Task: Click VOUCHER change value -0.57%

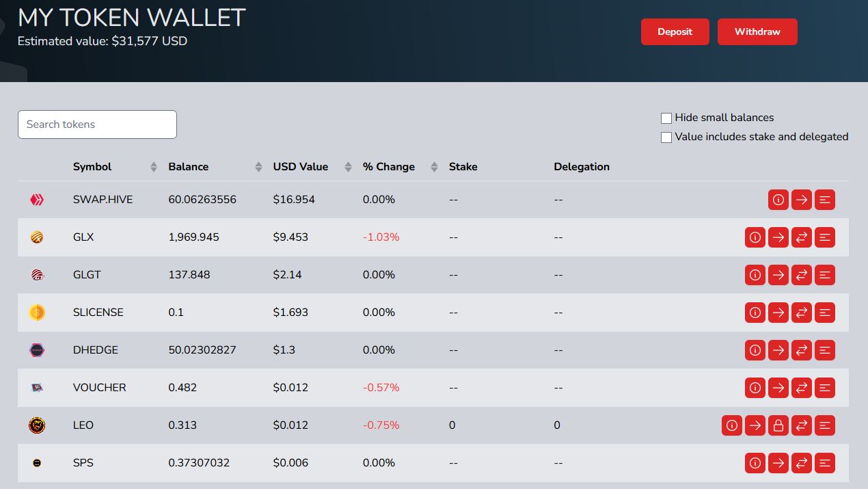Action: (x=381, y=388)
